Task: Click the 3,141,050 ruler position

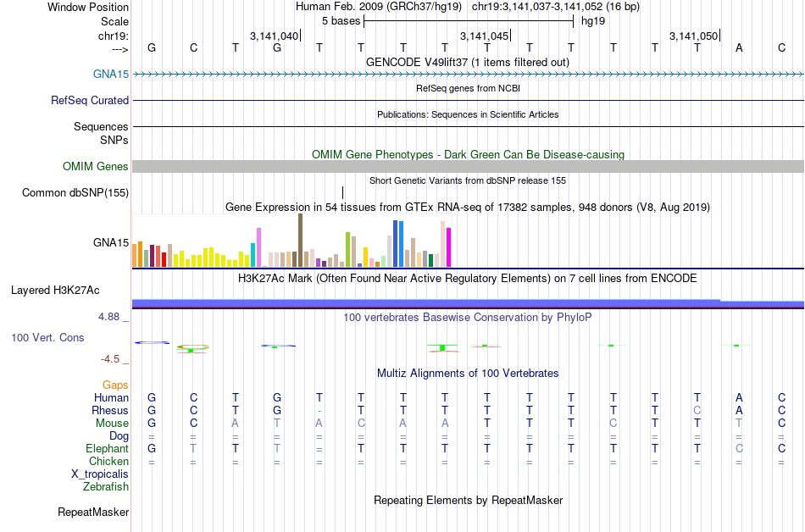Action: pos(694,36)
